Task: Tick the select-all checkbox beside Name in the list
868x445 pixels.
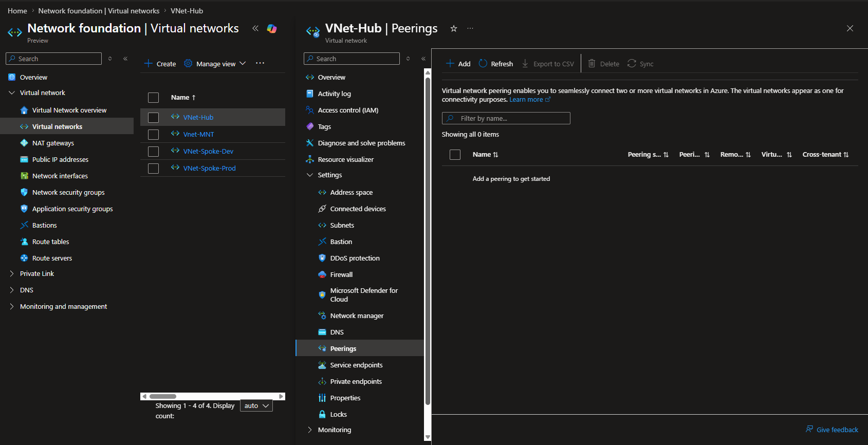Action: [x=153, y=98]
